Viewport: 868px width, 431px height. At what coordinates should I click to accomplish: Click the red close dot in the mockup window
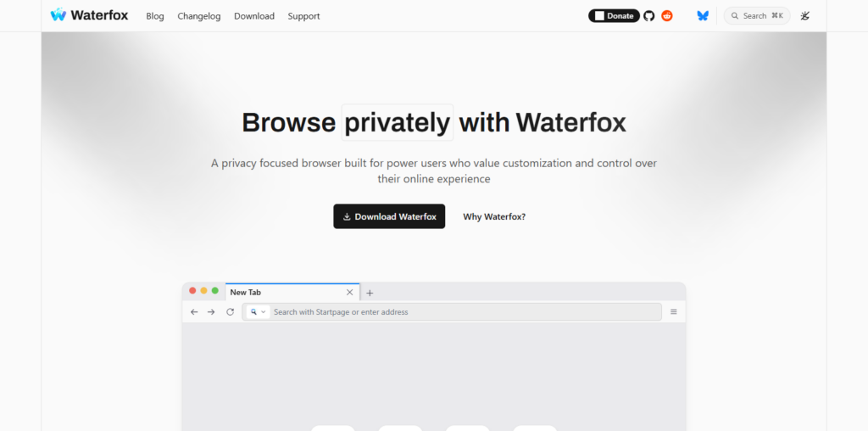(192, 291)
